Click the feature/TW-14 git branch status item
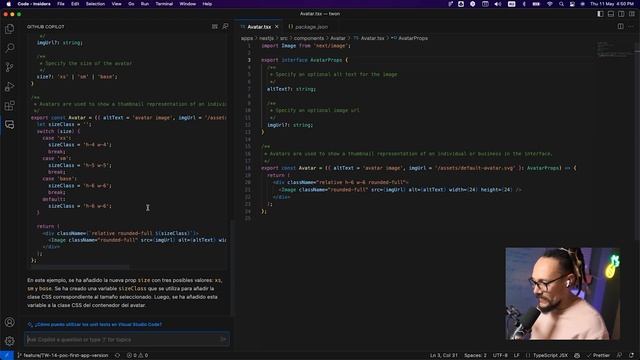 (x=63, y=356)
